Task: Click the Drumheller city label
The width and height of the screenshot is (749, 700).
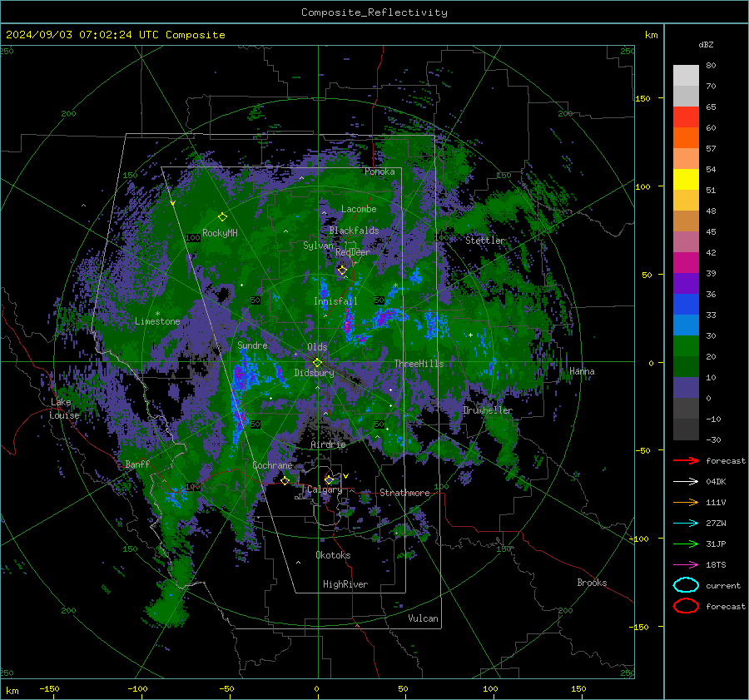Action: pos(487,410)
